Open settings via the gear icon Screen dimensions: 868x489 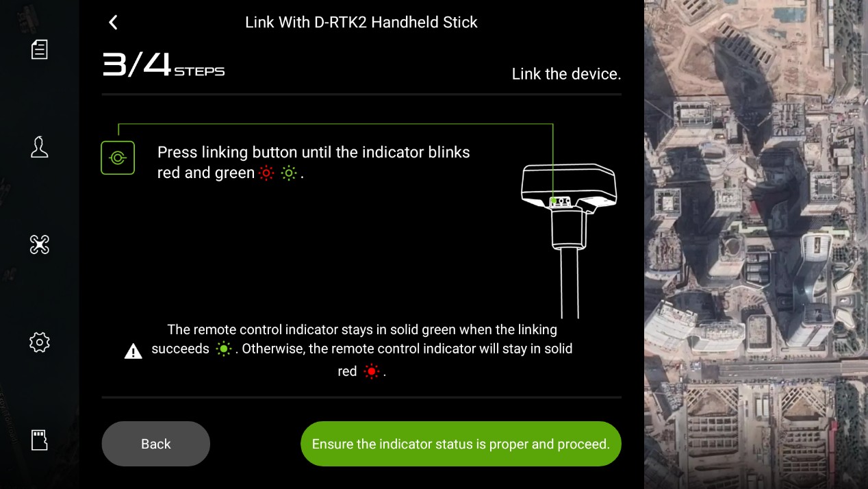(40, 342)
